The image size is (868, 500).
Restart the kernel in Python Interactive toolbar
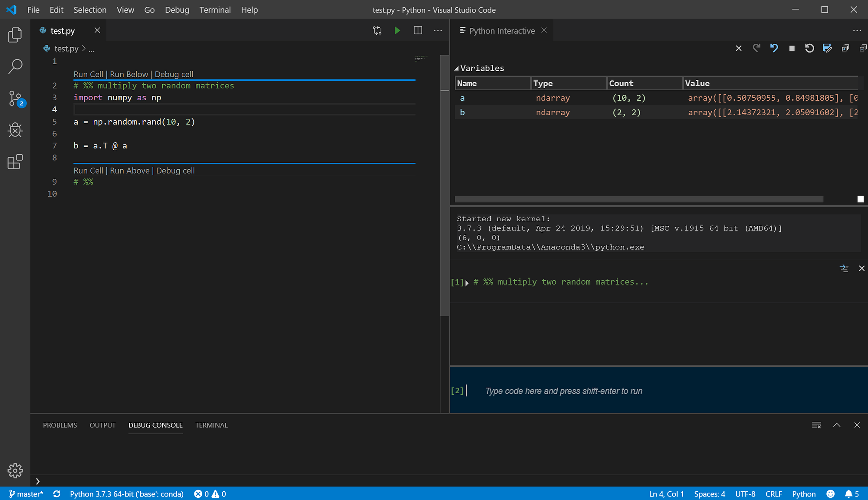click(x=809, y=48)
